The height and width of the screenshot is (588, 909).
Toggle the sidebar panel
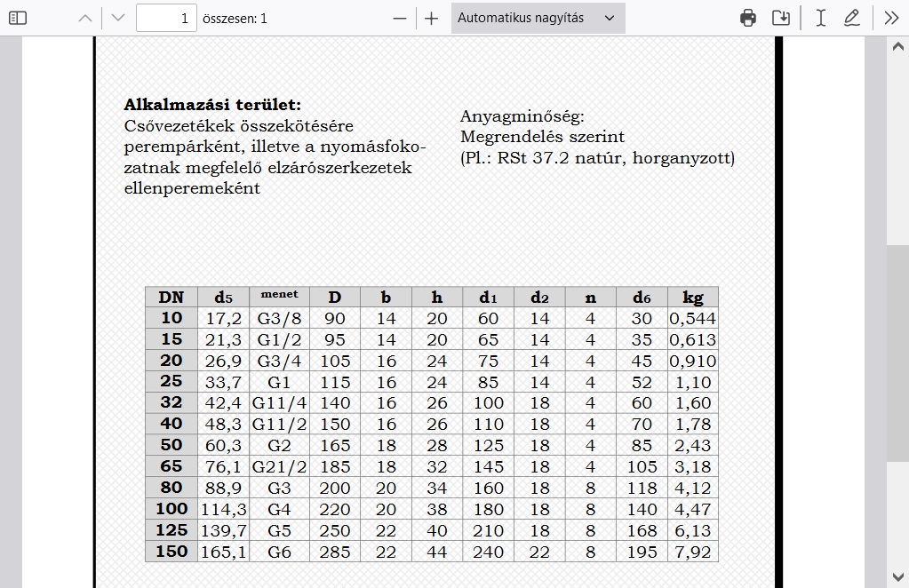(x=18, y=18)
